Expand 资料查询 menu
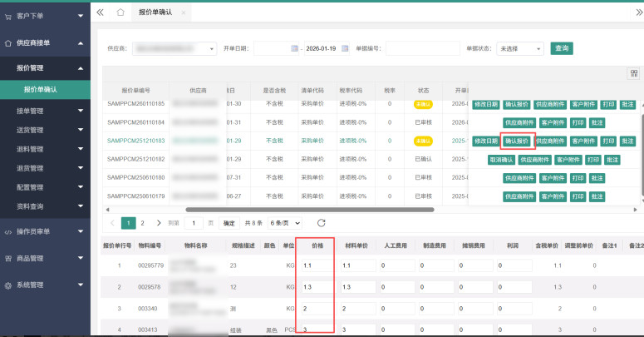Image resolution: width=644 pixels, height=337 pixels. 45,206
